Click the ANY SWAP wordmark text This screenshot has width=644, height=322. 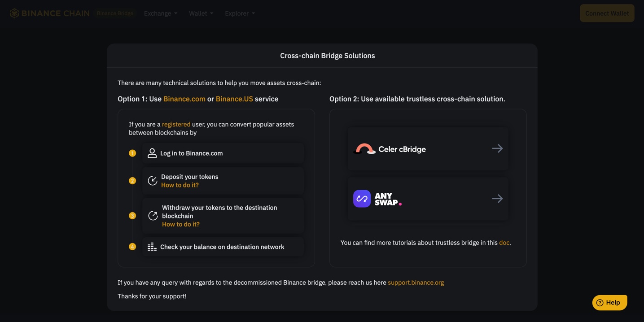click(x=388, y=199)
